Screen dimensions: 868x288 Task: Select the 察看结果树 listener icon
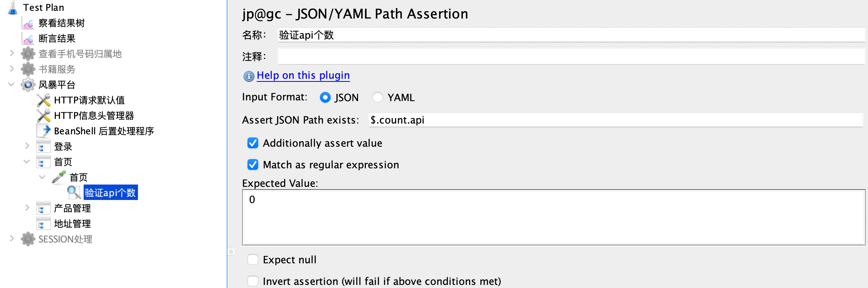(28, 24)
